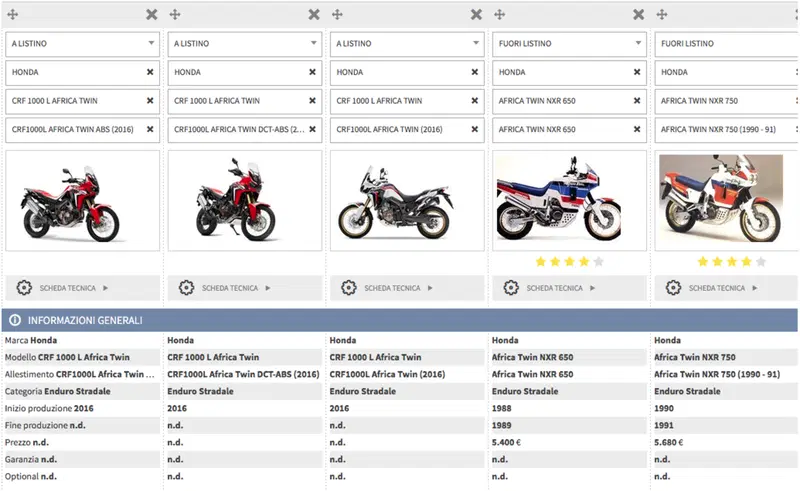
Task: Clear CRF 1000 L AFRICA TWIN model in first column
Action: click(150, 101)
